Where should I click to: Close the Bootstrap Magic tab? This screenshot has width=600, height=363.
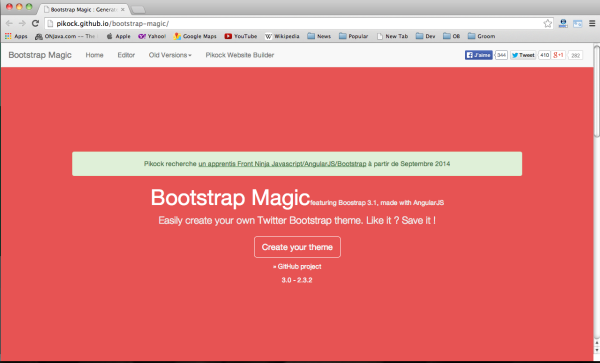(122, 10)
